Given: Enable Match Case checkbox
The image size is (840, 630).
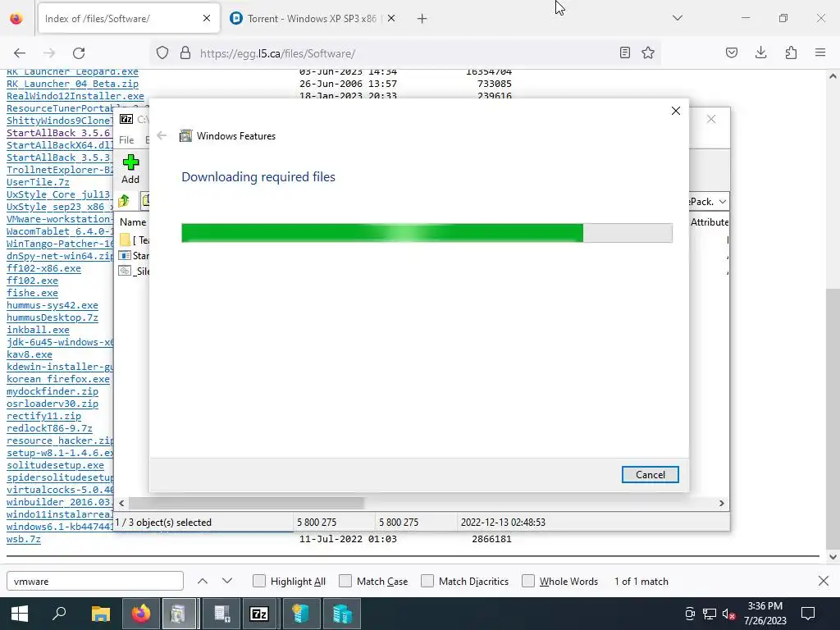Looking at the screenshot, I should click(345, 581).
